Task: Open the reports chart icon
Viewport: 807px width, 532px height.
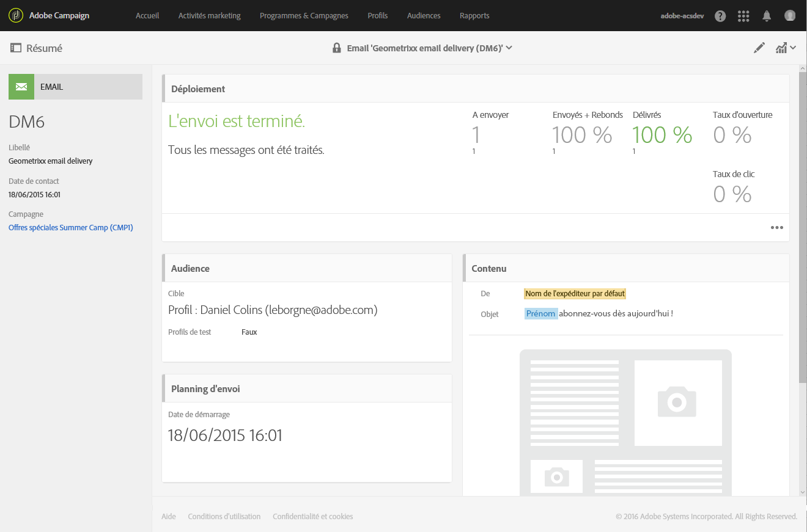Action: pyautogui.click(x=781, y=48)
